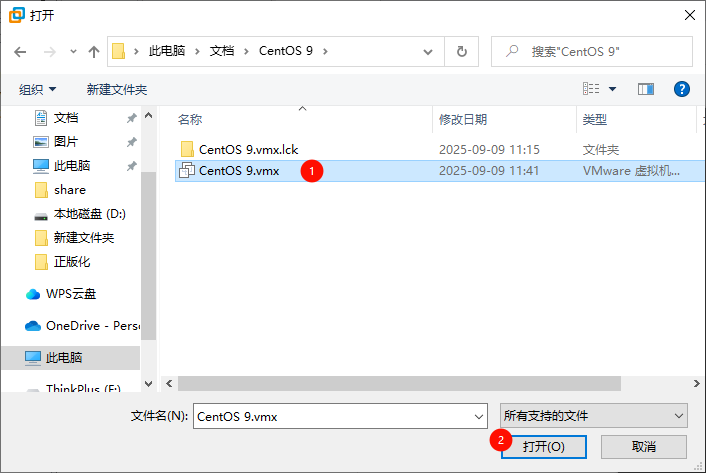The height and width of the screenshot is (473, 706).
Task: Select 文档 in the quick access sidebar
Action: (66, 118)
